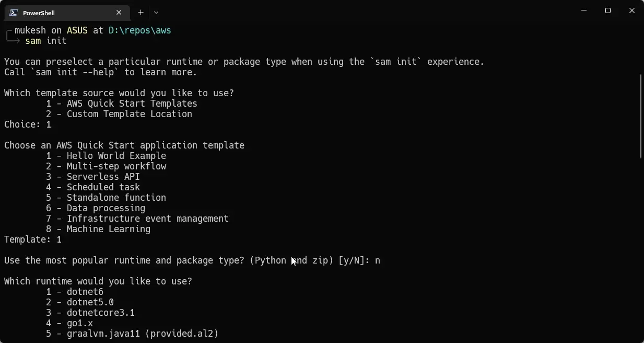Click the Scheduled task option text
The width and height of the screenshot is (644, 343).
coord(103,187)
